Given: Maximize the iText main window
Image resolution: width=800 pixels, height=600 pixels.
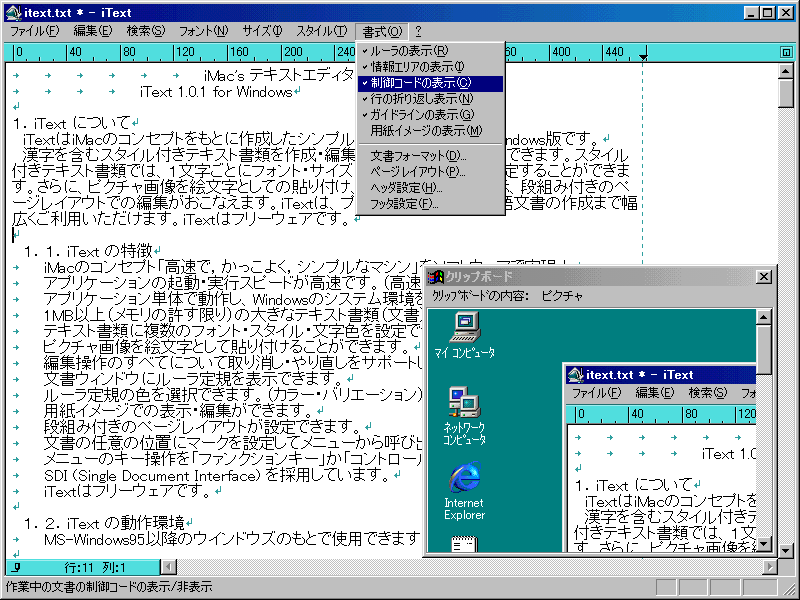Looking at the screenshot, I should (768, 13).
